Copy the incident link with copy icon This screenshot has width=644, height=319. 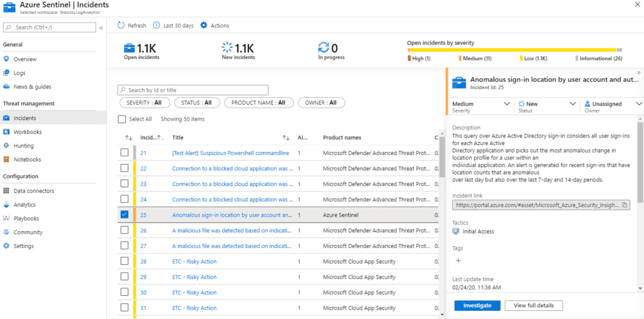pyautogui.click(x=625, y=205)
